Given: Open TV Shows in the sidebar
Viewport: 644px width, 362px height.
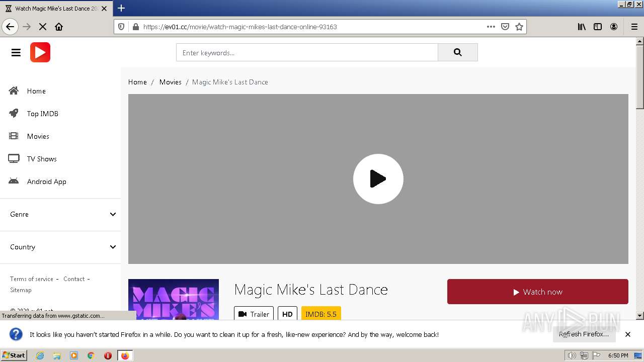Looking at the screenshot, I should coord(42,159).
